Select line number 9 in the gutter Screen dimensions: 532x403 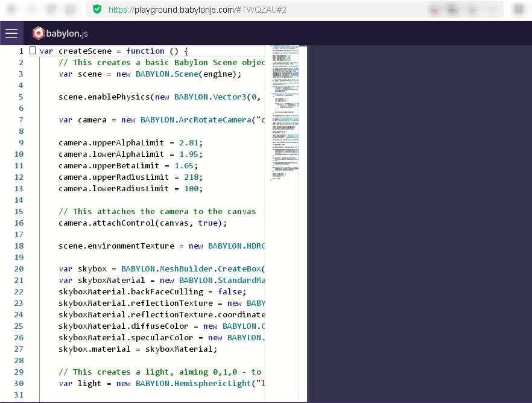pos(21,143)
